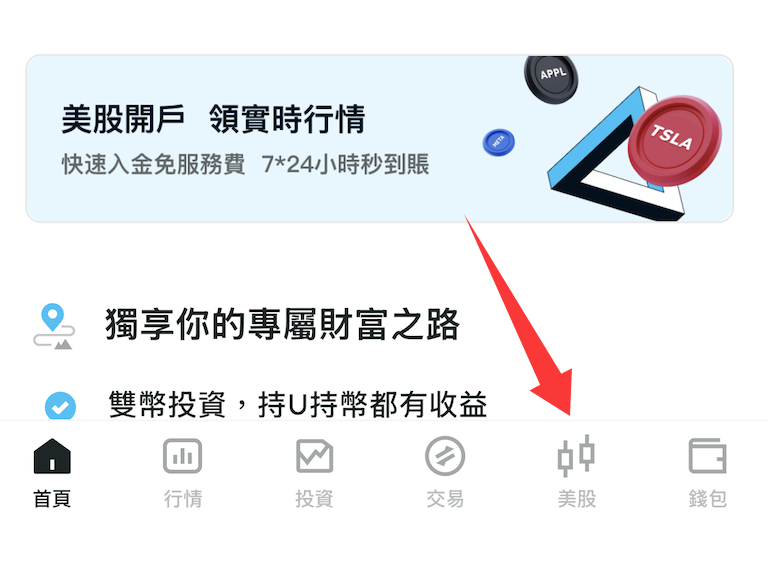768x566 pixels.
Task: Switch to the 首頁 tab label
Action: point(52,499)
